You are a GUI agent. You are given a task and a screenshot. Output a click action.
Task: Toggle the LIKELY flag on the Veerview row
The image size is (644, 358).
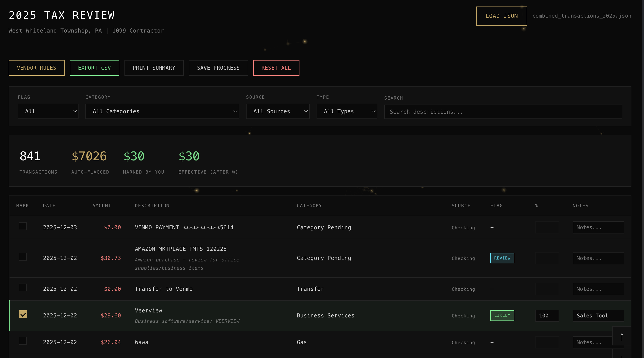pos(502,315)
